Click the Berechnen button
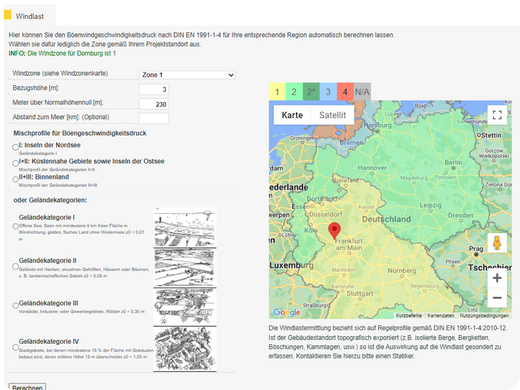 [27, 387]
